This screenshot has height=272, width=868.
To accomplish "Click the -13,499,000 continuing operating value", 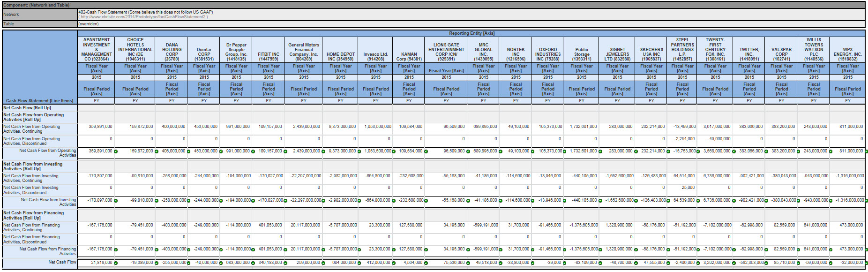I will click(x=684, y=127).
